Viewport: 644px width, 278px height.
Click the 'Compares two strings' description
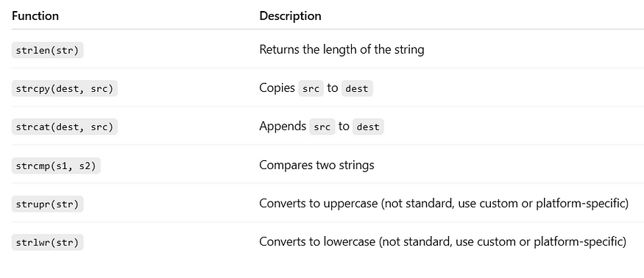click(x=316, y=165)
